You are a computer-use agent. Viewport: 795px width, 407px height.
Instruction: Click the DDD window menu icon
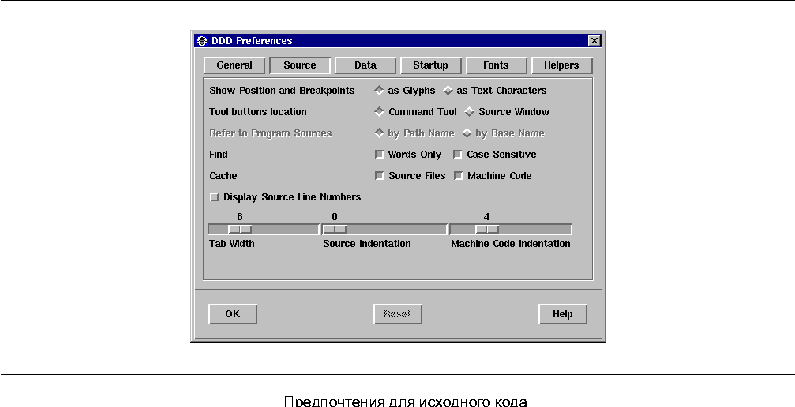(x=202, y=41)
